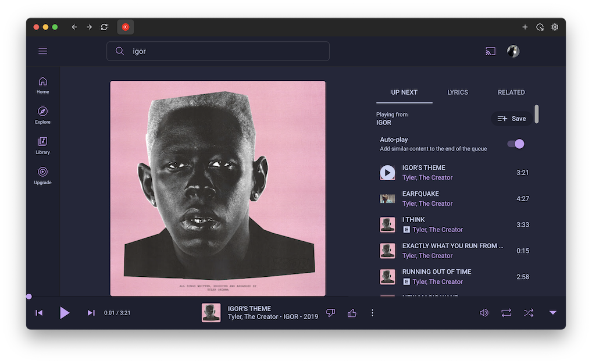592x364 pixels.
Task: Like the song with thumbs up
Action: coord(352,313)
